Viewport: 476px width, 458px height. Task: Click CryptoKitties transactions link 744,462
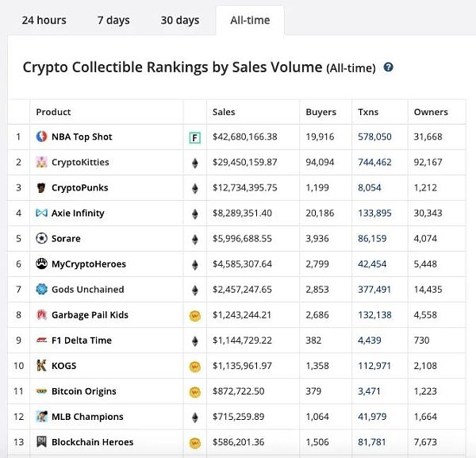point(374,162)
